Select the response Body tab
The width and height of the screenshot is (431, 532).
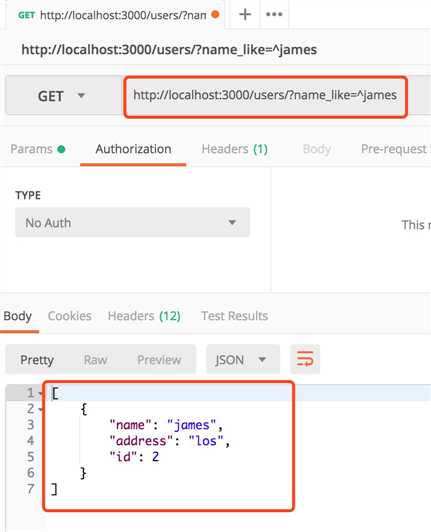pos(18,316)
